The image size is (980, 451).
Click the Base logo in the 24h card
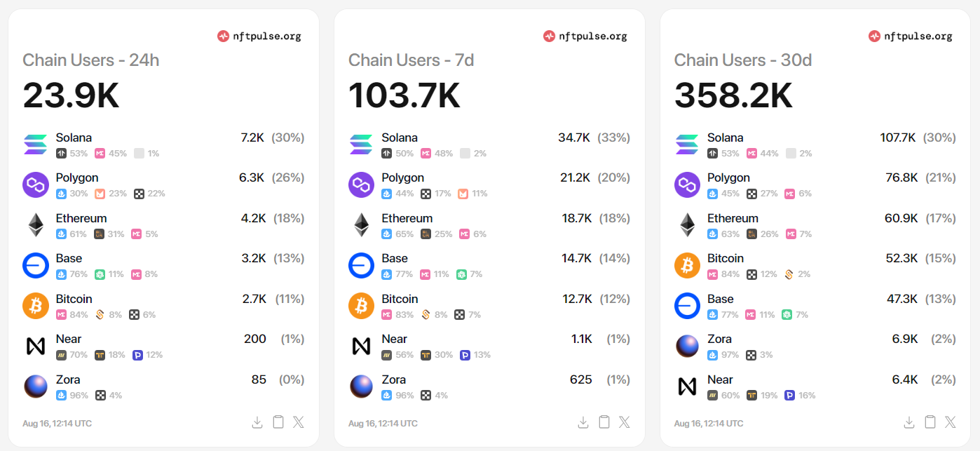click(35, 265)
